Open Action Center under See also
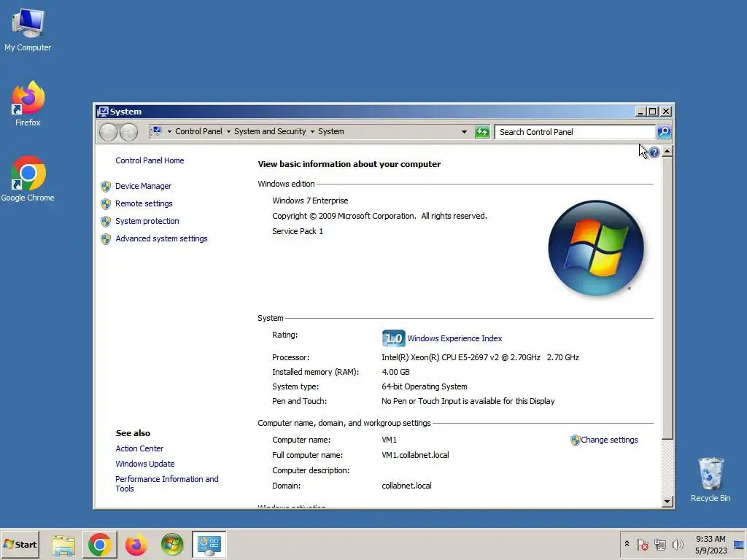The height and width of the screenshot is (560, 747). [139, 448]
